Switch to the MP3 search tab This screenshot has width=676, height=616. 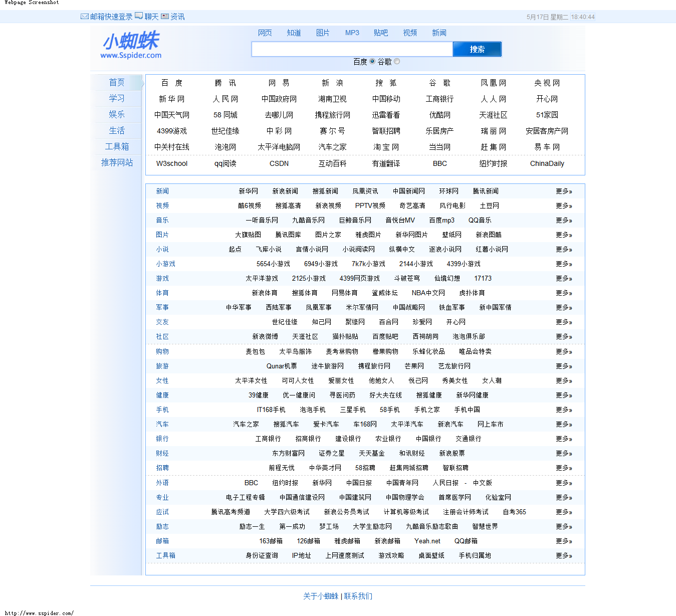coord(352,33)
